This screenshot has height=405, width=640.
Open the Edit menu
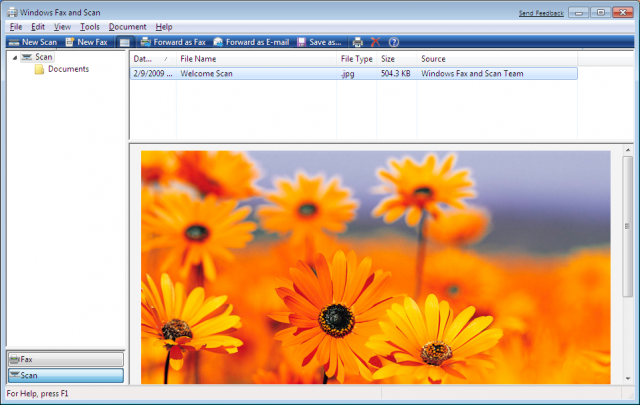(x=38, y=27)
